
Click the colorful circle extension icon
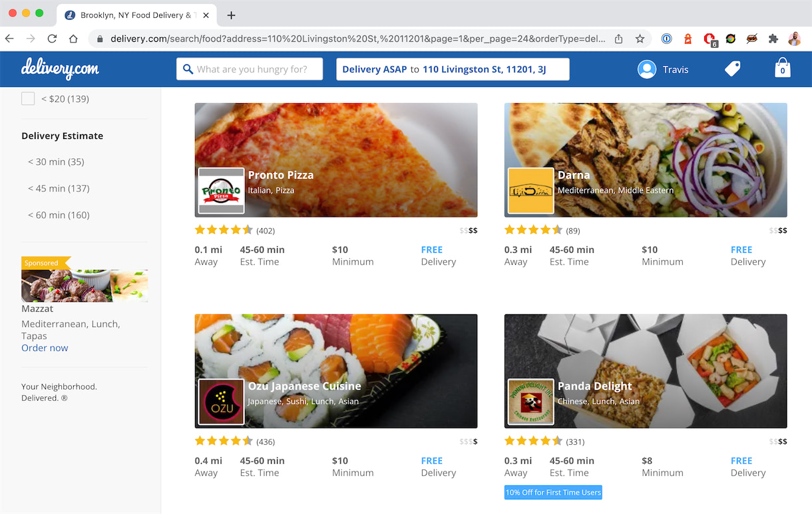(x=730, y=39)
